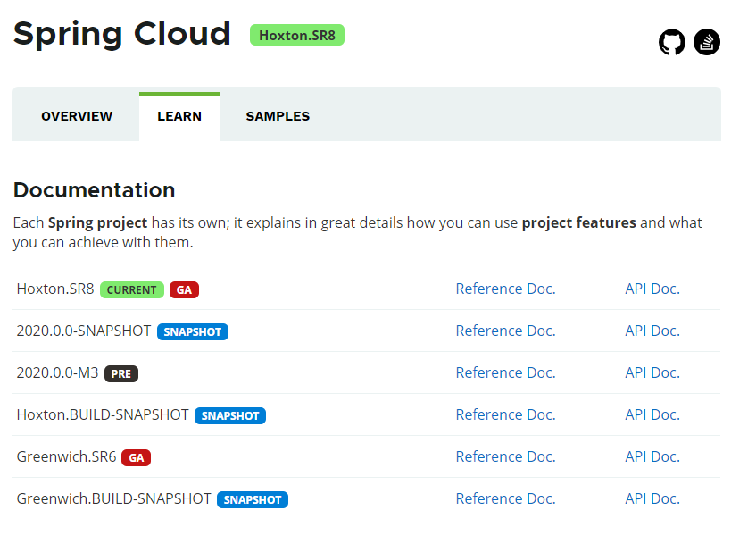Screen dimensions: 756x544
Task: Open Reference Doc. for 2020.0.0-M3
Action: pyautogui.click(x=505, y=372)
